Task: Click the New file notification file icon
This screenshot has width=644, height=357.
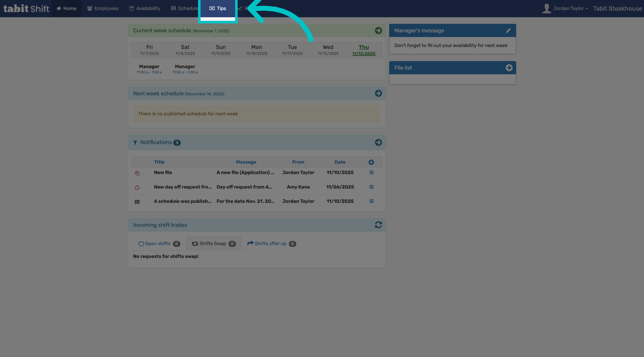Action: (137, 173)
